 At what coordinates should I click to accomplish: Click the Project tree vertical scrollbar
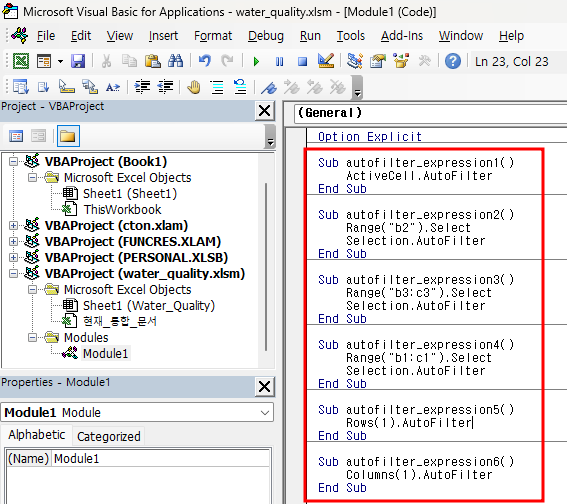click(266, 266)
